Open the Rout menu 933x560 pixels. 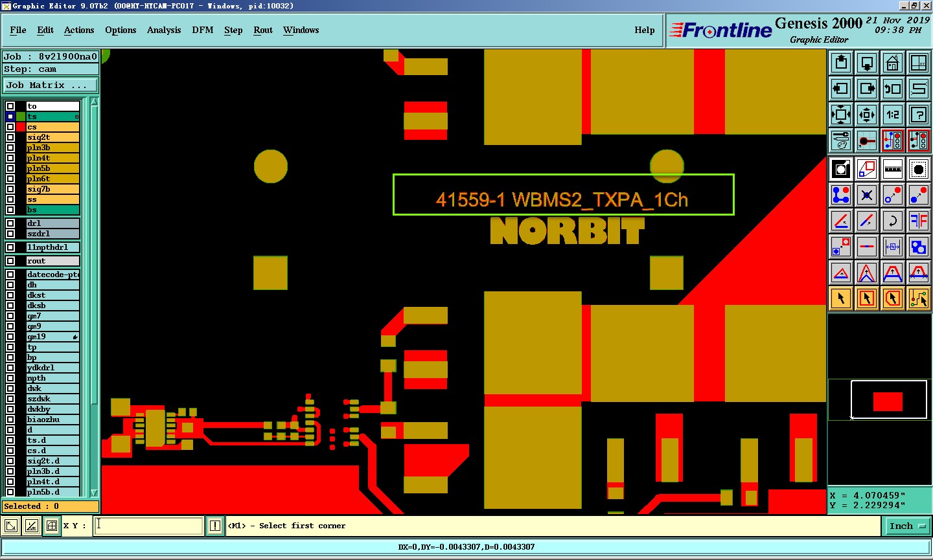(263, 30)
